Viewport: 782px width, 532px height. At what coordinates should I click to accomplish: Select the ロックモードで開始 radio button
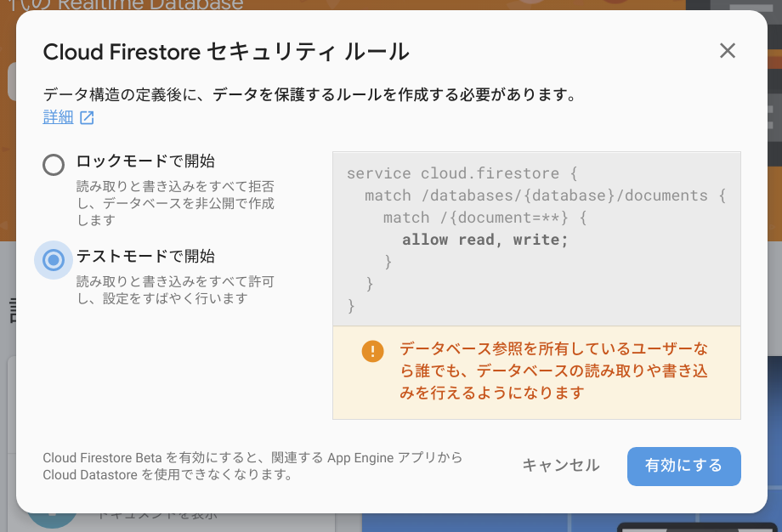click(x=53, y=164)
